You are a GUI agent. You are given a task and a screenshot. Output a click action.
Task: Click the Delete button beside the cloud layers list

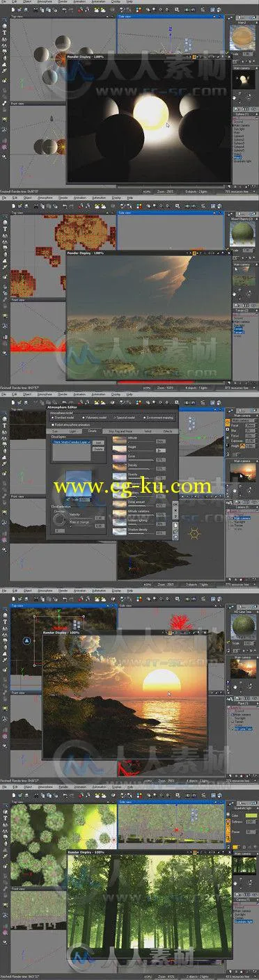98,448
